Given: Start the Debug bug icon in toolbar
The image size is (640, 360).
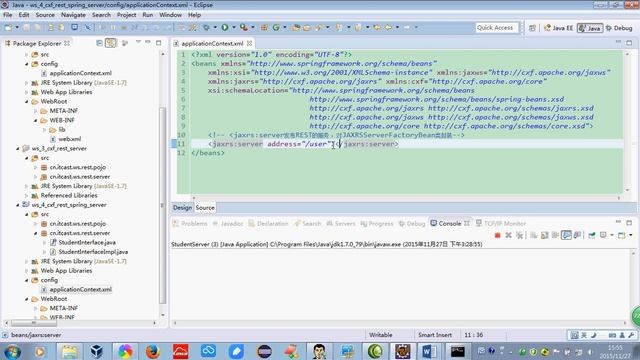Looking at the screenshot, I should coord(206,27).
